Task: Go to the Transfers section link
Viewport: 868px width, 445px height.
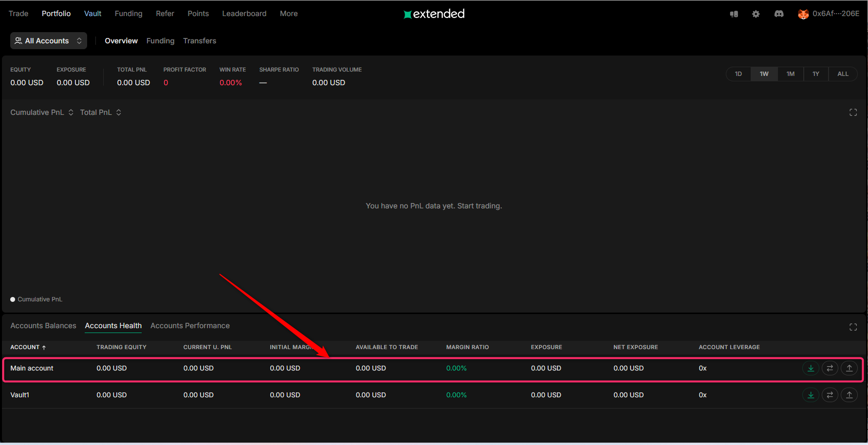Action: click(200, 41)
